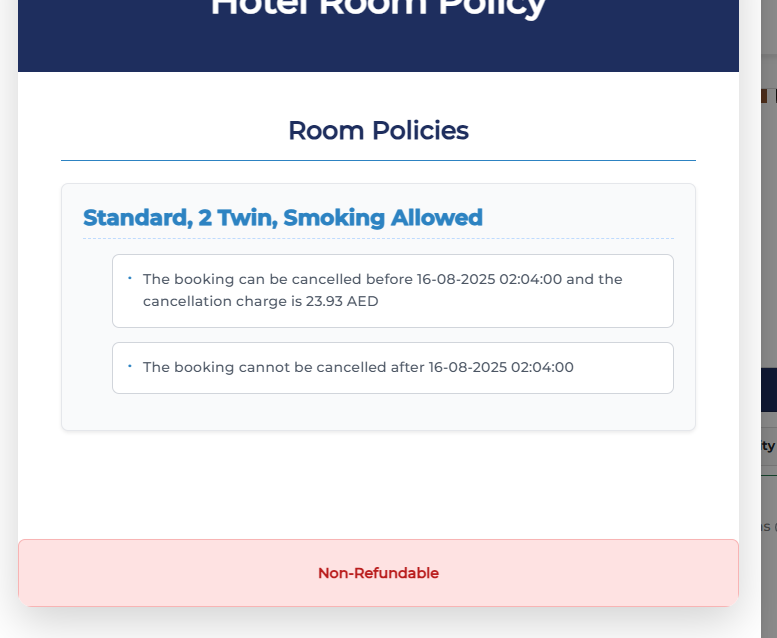Click the cancellation charge policy item
This screenshot has width=777, height=638.
click(x=392, y=290)
